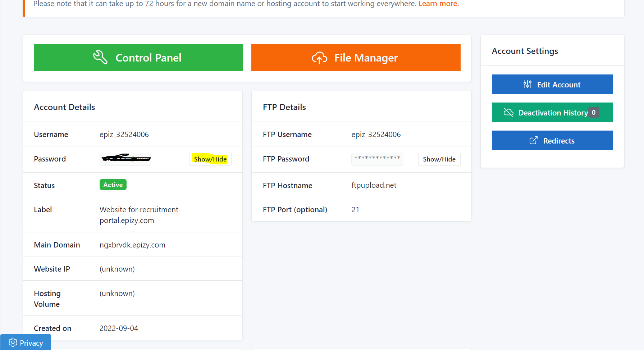Viewport: 644px width, 350px height.
Task: Click the 0 count badge on Deactivation History
Action: click(x=594, y=112)
